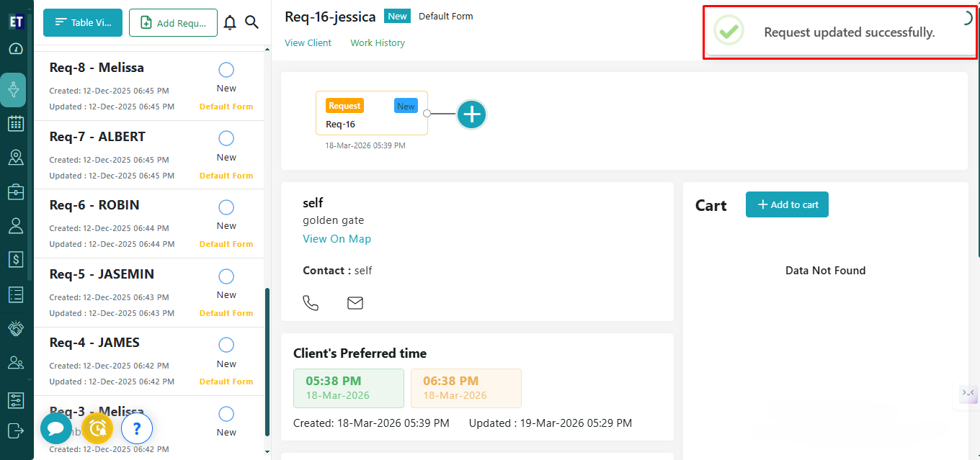The image size is (980, 460).
Task: Click the map location pin sidebar icon
Action: pyautogui.click(x=16, y=158)
